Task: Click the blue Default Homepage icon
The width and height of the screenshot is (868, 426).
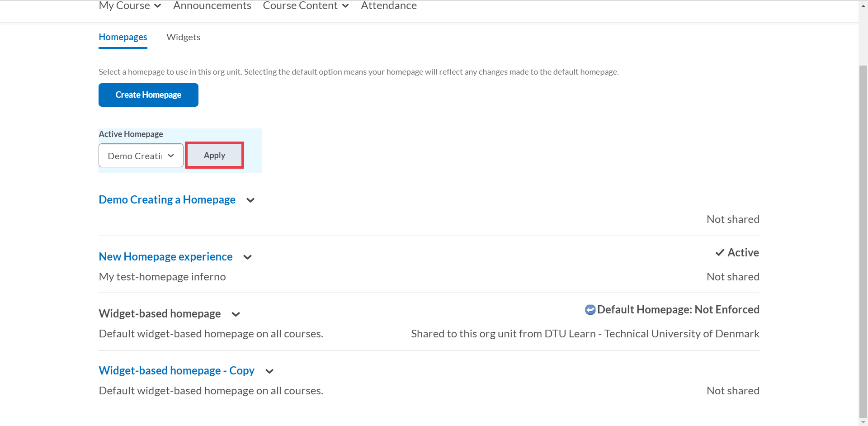Action: (x=590, y=310)
